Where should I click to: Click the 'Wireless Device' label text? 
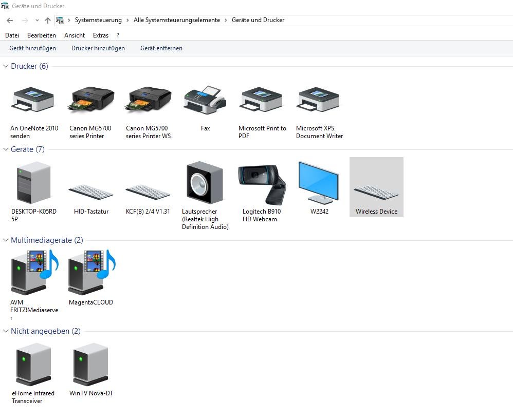point(377,212)
